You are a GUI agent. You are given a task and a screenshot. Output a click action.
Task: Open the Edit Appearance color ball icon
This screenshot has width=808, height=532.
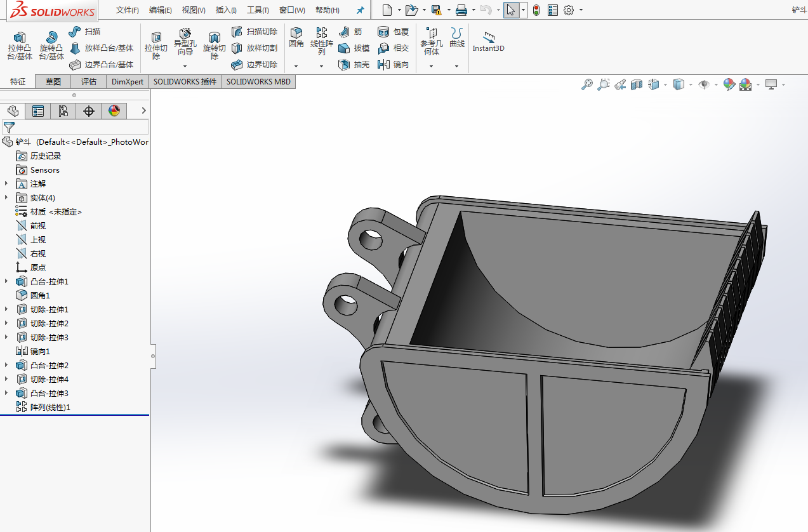pos(729,84)
